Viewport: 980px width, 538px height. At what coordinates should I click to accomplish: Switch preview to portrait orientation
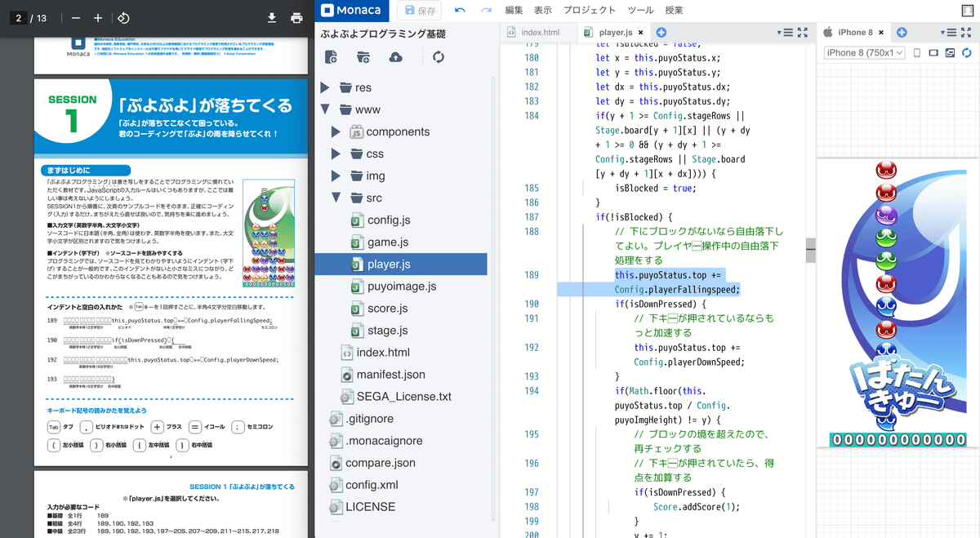pyautogui.click(x=916, y=53)
